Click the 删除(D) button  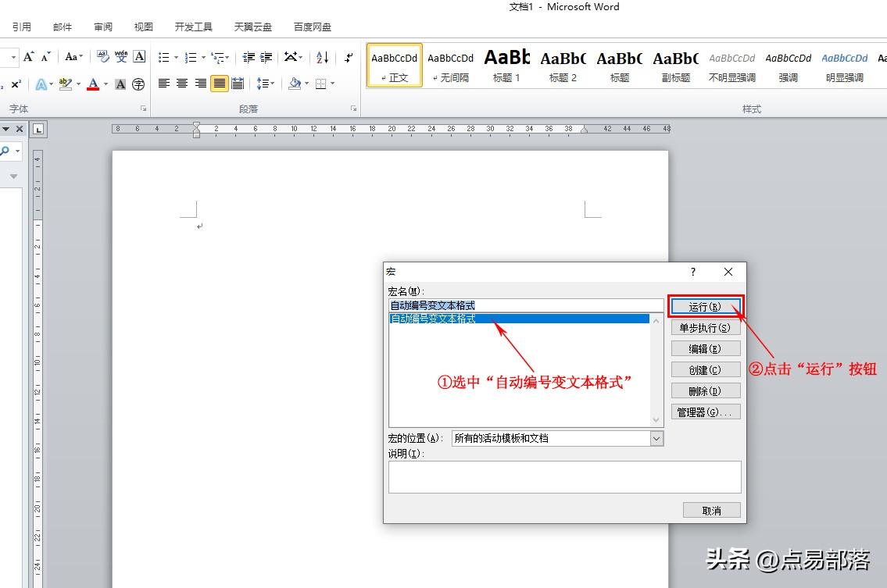[x=706, y=390]
